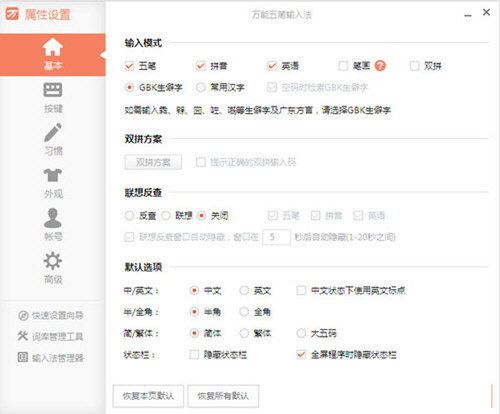This screenshot has width=500, height=414.
Task: Select the 常用汉字 radio button
Action: tap(201, 87)
